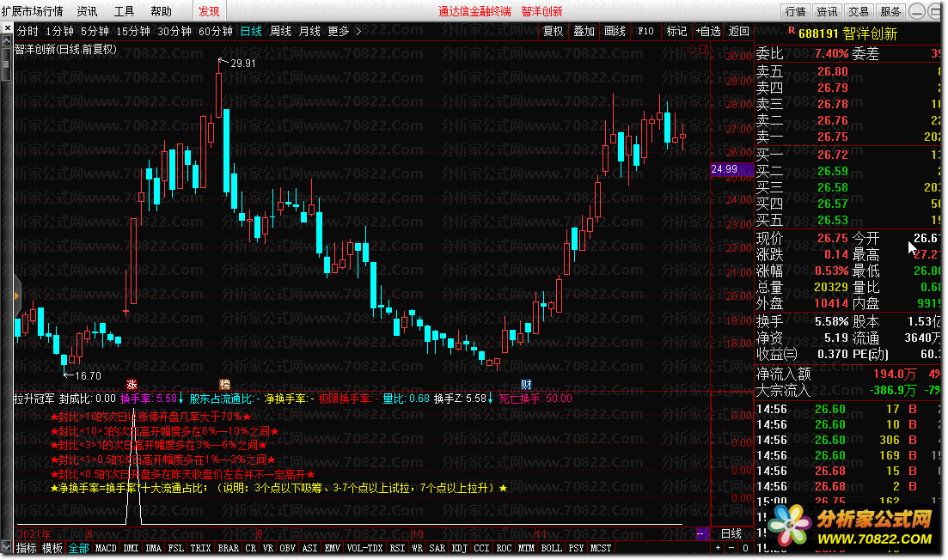948x560 pixels.
Task: Open the 扩展市场行情 menu
Action: point(33,11)
